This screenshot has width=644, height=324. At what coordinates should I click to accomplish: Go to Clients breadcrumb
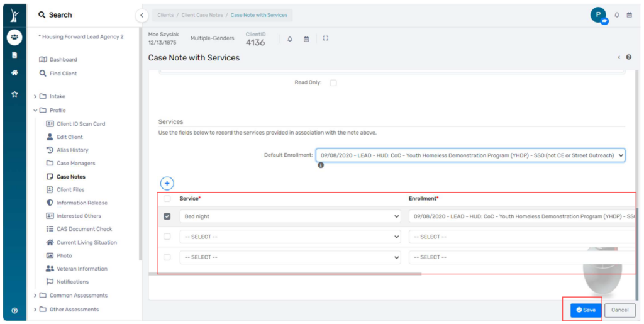click(x=165, y=15)
